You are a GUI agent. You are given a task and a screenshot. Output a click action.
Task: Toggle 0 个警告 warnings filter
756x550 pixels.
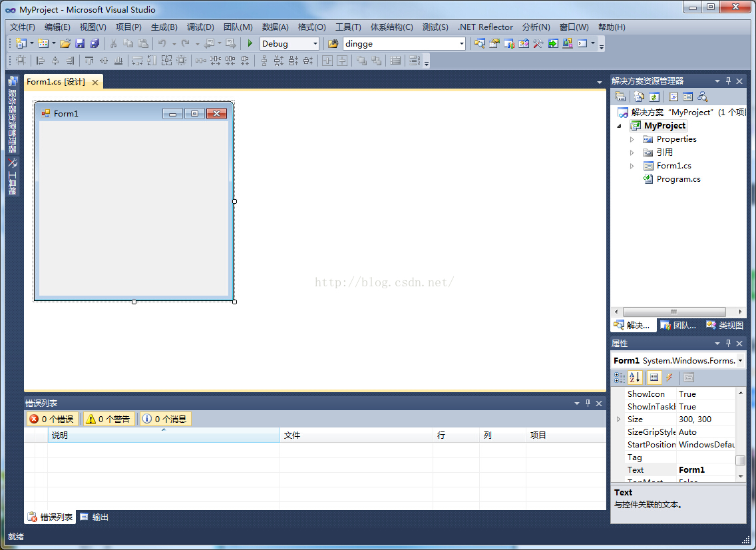(108, 419)
